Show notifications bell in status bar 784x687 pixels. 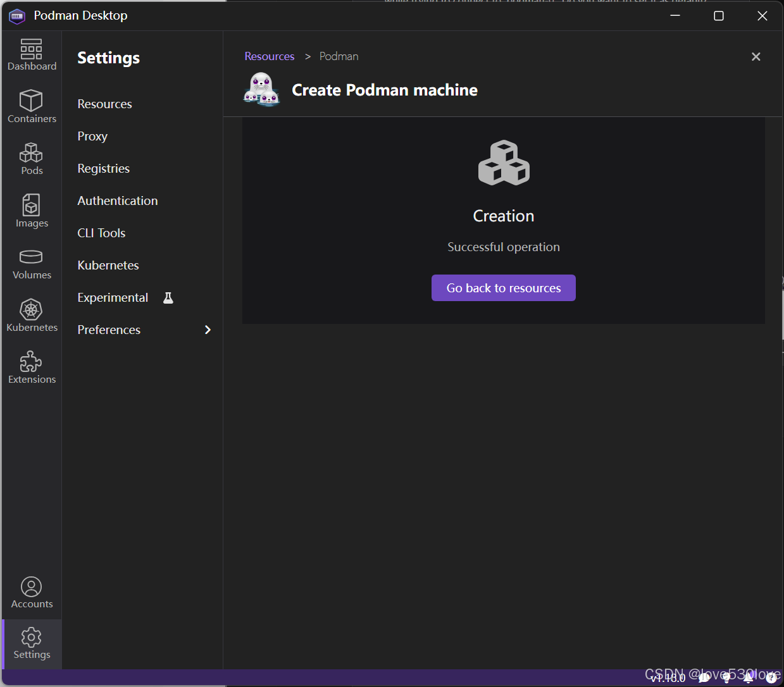tap(749, 678)
